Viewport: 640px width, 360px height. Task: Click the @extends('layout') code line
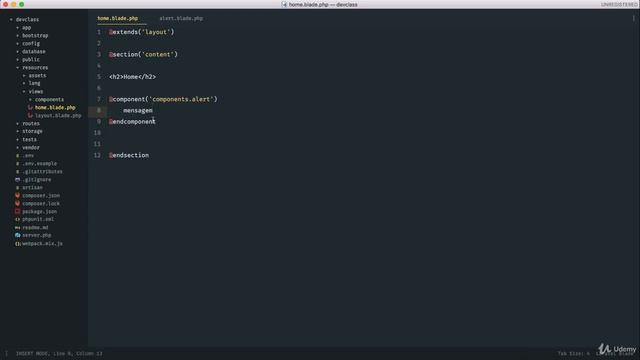(x=141, y=32)
